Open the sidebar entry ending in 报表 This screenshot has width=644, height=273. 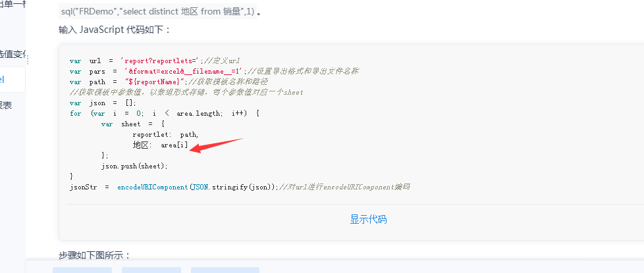pyautogui.click(x=6, y=105)
